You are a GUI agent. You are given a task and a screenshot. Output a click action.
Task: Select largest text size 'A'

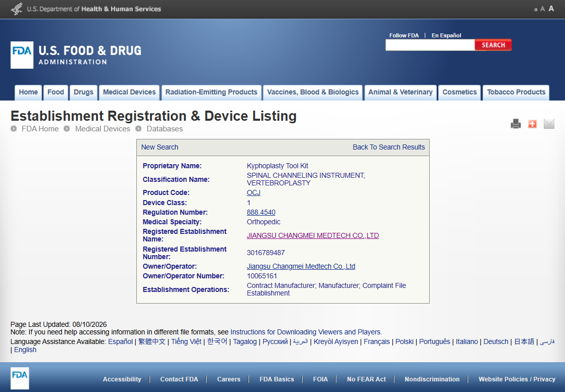point(551,9)
